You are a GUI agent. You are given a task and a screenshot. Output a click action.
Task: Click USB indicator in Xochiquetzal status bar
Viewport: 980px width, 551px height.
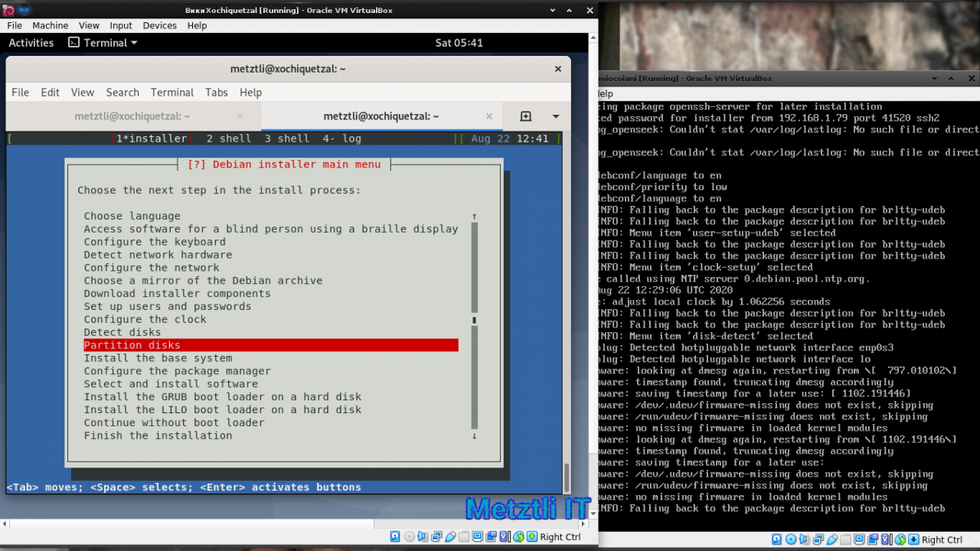(450, 536)
